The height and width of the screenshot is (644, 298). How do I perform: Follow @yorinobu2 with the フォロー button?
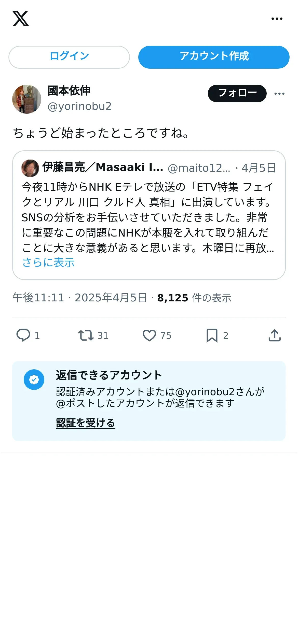pyautogui.click(x=237, y=93)
